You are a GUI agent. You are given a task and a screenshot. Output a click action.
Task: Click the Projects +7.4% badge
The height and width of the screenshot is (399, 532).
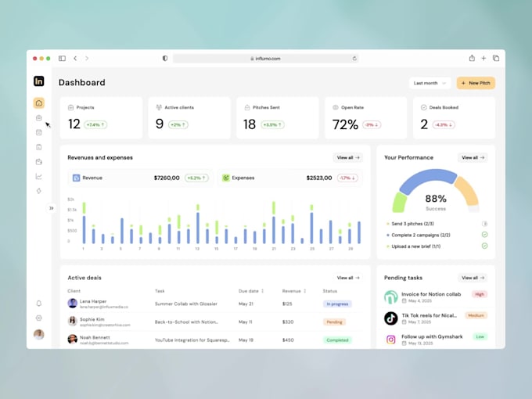point(95,125)
